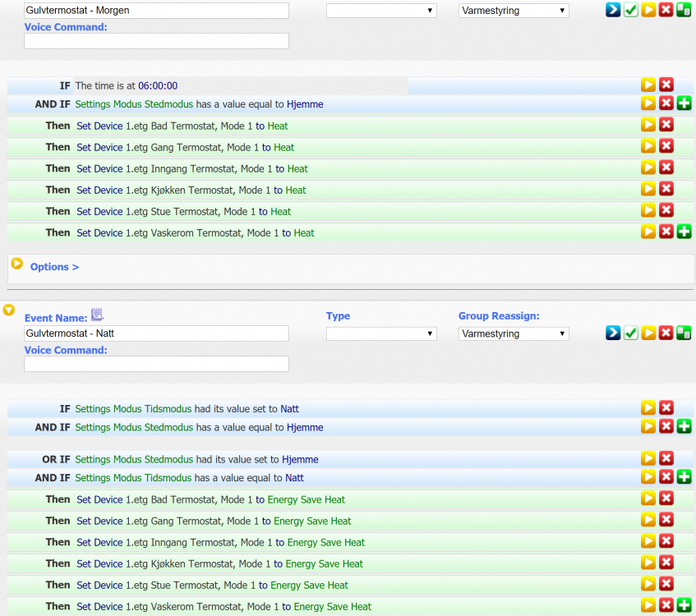Edit the Gang Termostat Heat action text
Viewport: 696px width, 616px height.
click(185, 148)
